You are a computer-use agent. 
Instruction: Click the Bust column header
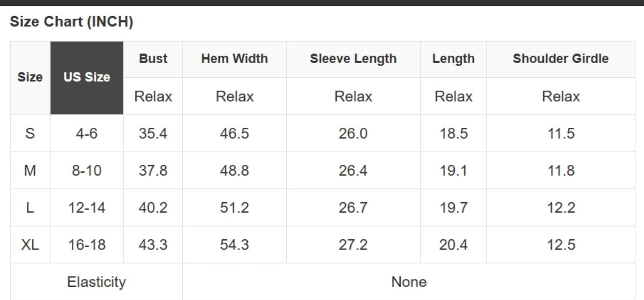tap(153, 59)
